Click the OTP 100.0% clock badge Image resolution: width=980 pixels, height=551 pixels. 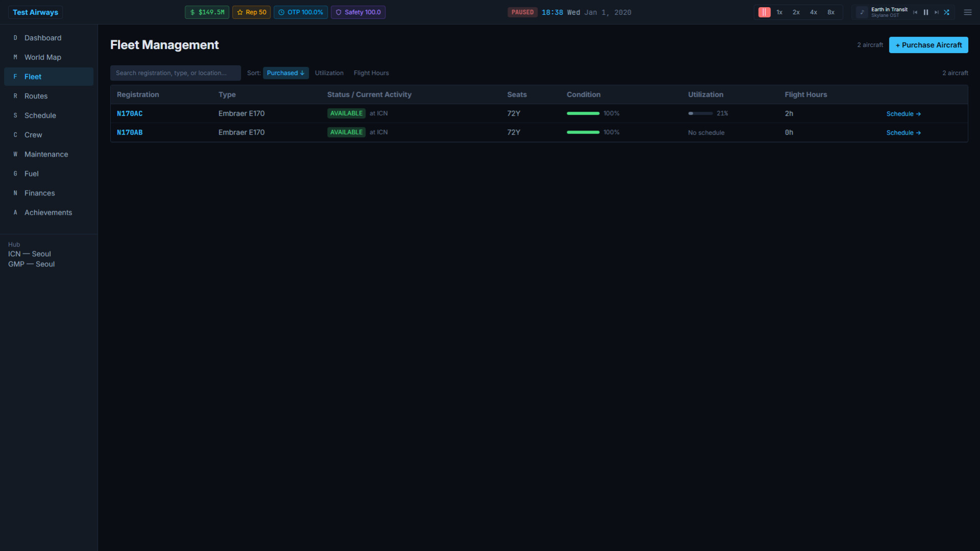[x=301, y=12]
